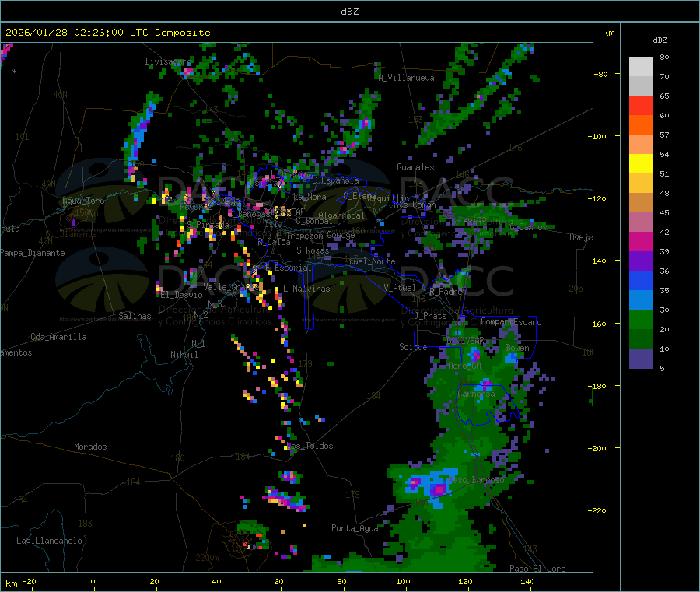Click the Guadales place label
Image resolution: width=700 pixels, height=592 pixels.
click(x=415, y=167)
